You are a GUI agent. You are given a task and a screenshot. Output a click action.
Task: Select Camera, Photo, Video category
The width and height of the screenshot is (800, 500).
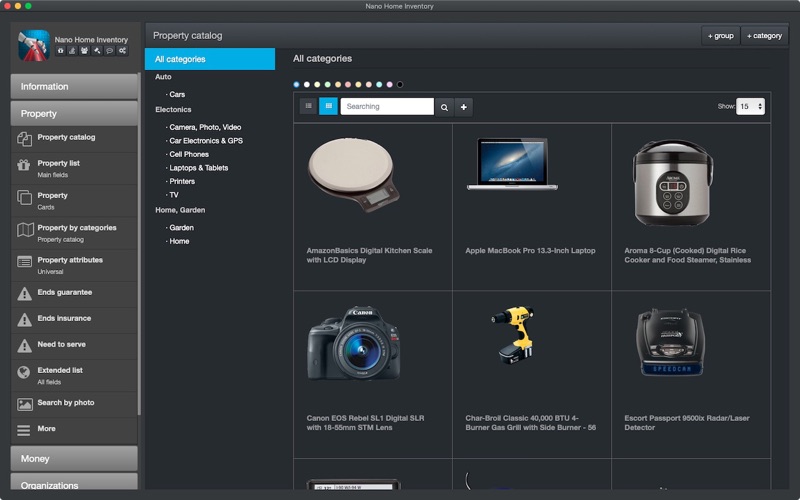(205, 127)
